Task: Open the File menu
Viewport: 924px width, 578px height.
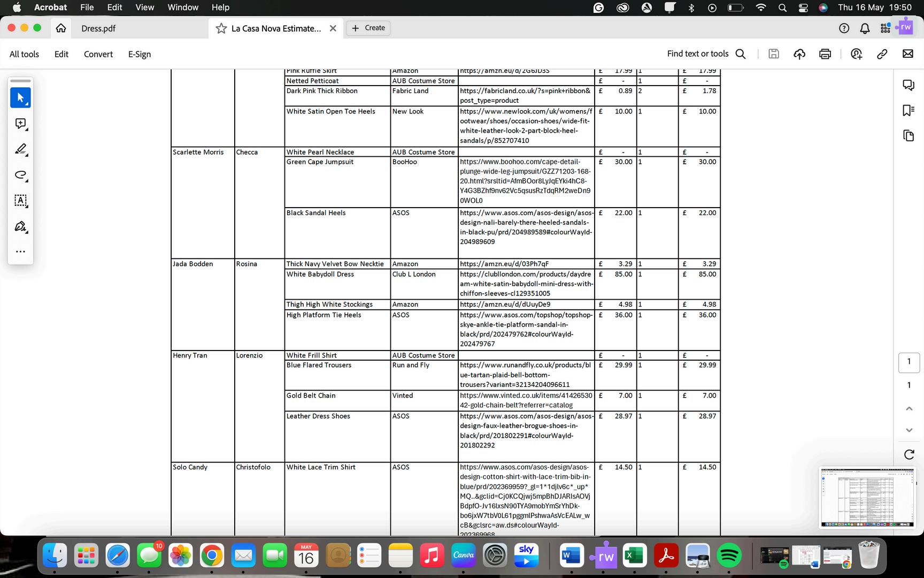Action: coord(87,7)
